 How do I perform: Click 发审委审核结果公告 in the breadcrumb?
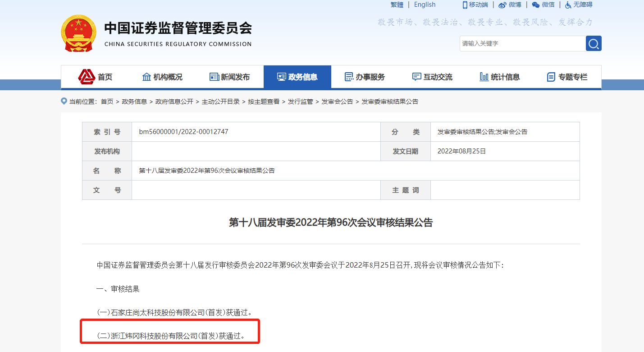390,102
